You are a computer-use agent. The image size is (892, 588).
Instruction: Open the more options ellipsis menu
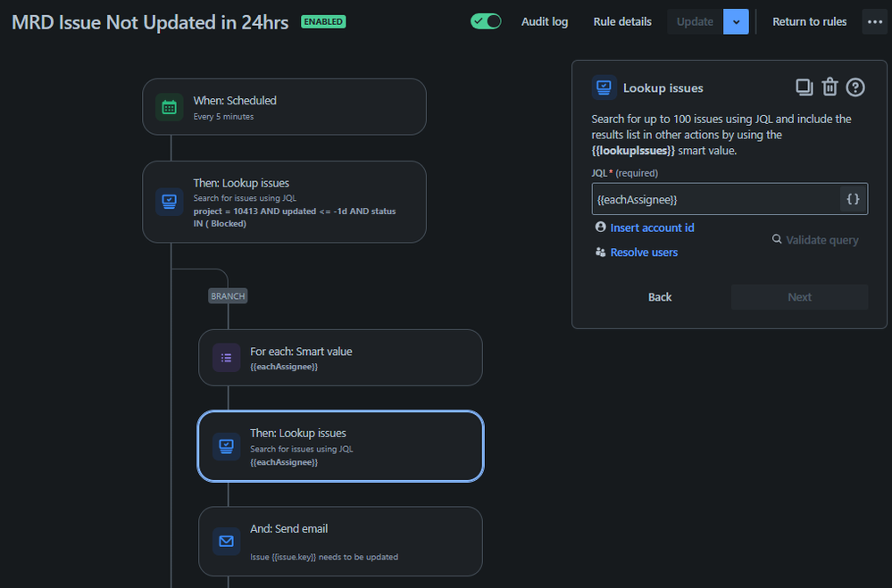coord(874,21)
